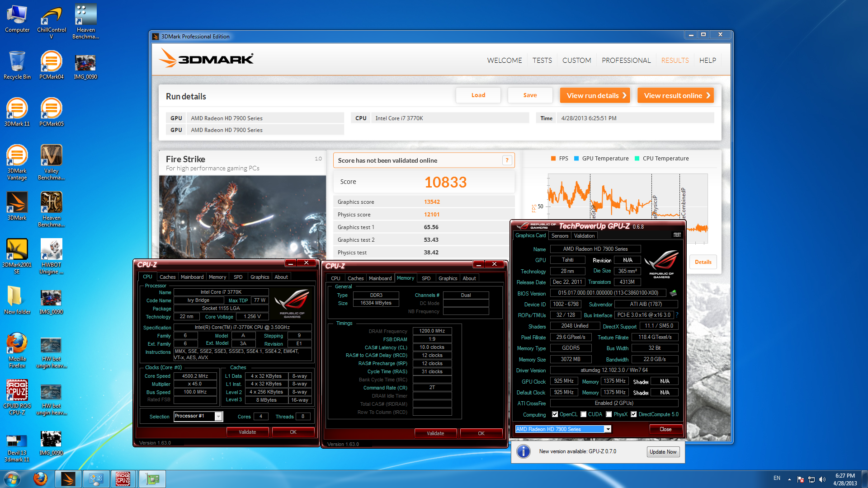Click the blue GPU Temperature legend swatch
The height and width of the screenshot is (488, 868).
[576, 159]
